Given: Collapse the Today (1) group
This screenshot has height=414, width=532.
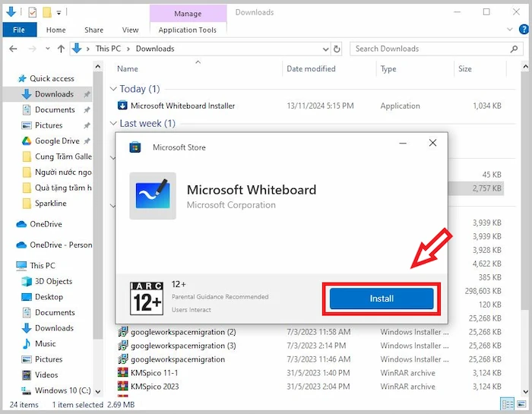Looking at the screenshot, I should (x=113, y=89).
